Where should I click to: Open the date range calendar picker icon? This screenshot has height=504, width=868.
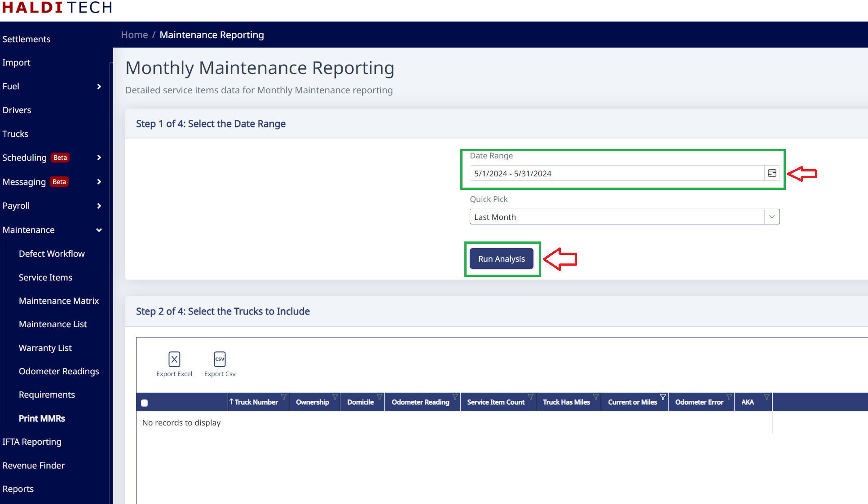point(772,173)
